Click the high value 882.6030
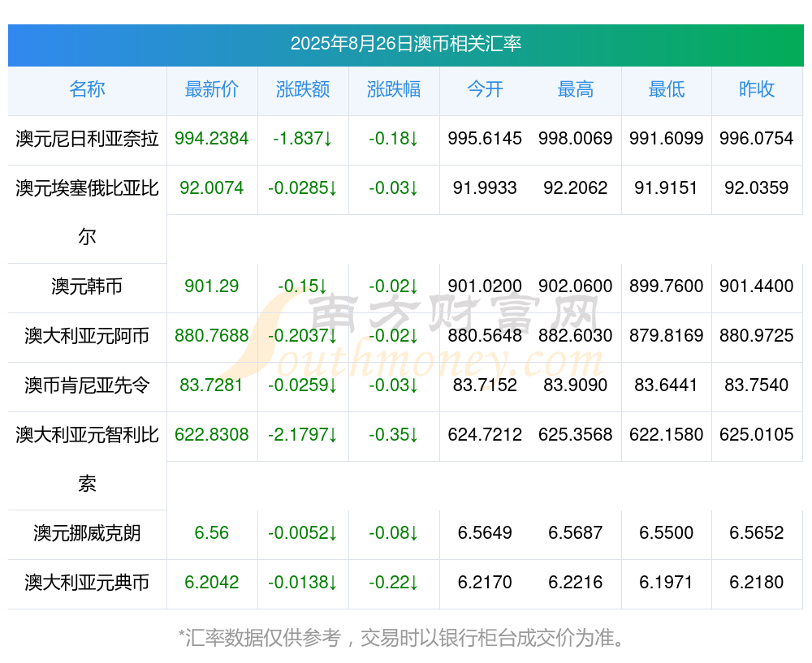 [576, 336]
